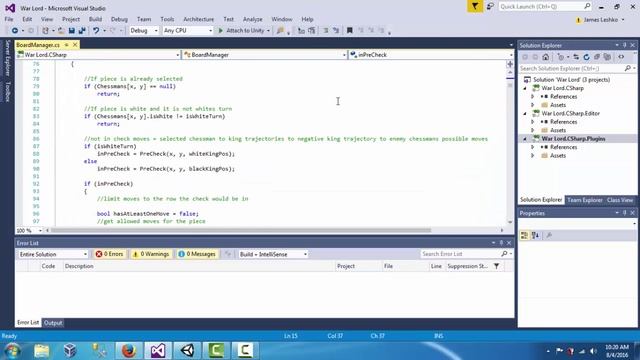Save the current file with the Save icon
640x360 pixels.
click(71, 31)
